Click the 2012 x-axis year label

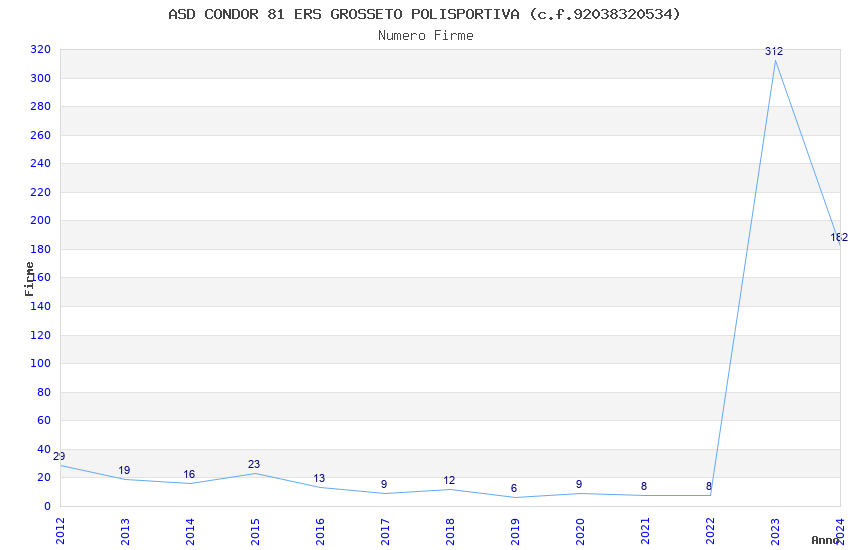[60, 531]
